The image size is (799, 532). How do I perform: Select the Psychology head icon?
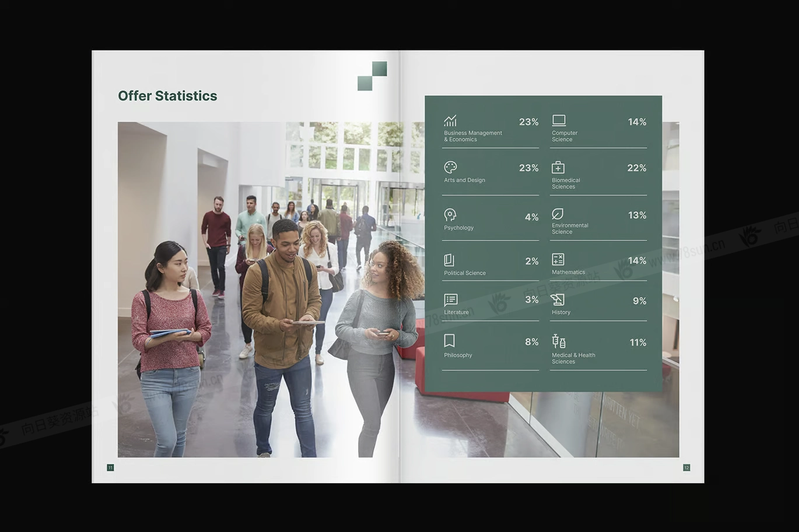[450, 214]
